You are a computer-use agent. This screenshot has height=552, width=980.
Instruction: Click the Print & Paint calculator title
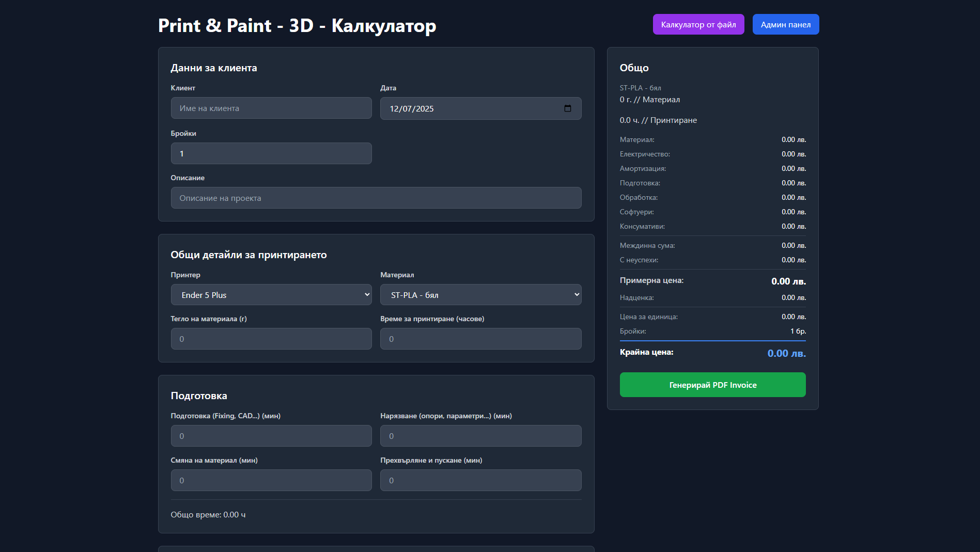tap(297, 25)
